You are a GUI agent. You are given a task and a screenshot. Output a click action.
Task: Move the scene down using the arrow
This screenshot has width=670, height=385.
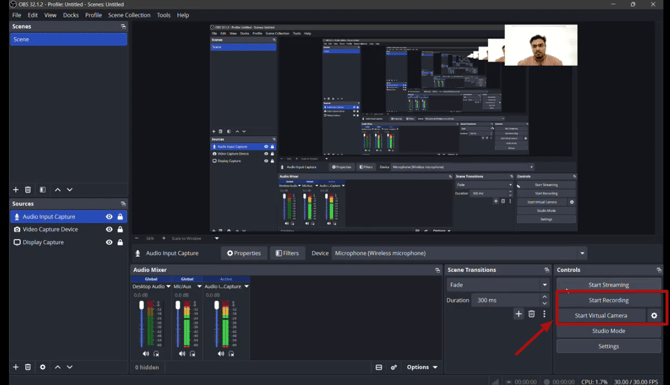pyautogui.click(x=70, y=190)
